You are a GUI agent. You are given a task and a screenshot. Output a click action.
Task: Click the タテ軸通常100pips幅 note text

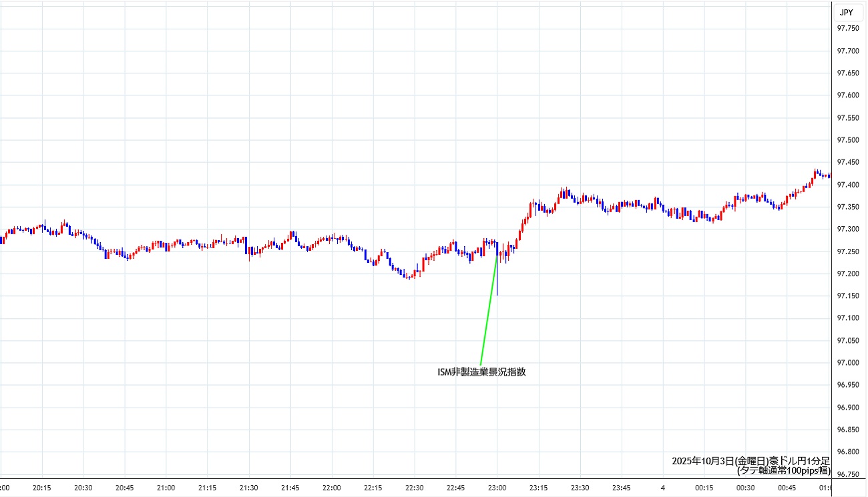(783, 470)
